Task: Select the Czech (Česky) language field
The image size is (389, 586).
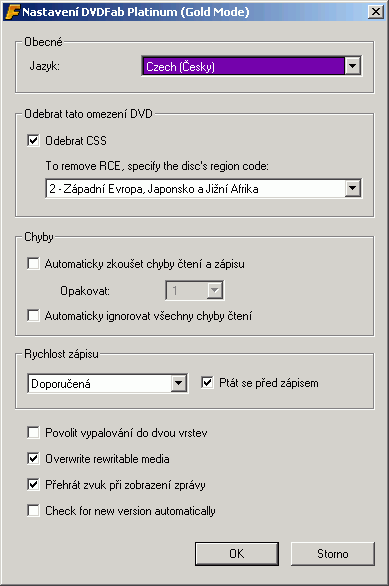Action: (243, 67)
